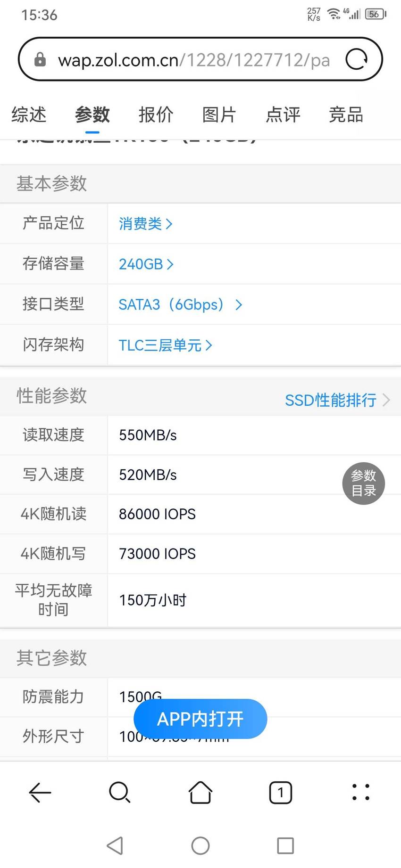Open the tab switcher showing 1

pyautogui.click(x=281, y=792)
